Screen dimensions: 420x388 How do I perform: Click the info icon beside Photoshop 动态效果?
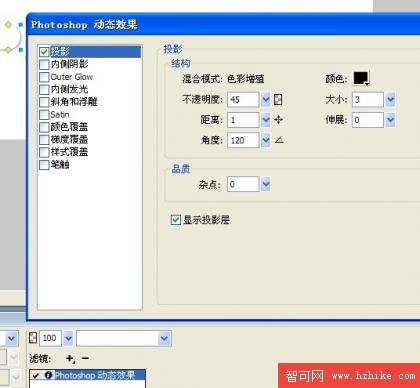49,375
